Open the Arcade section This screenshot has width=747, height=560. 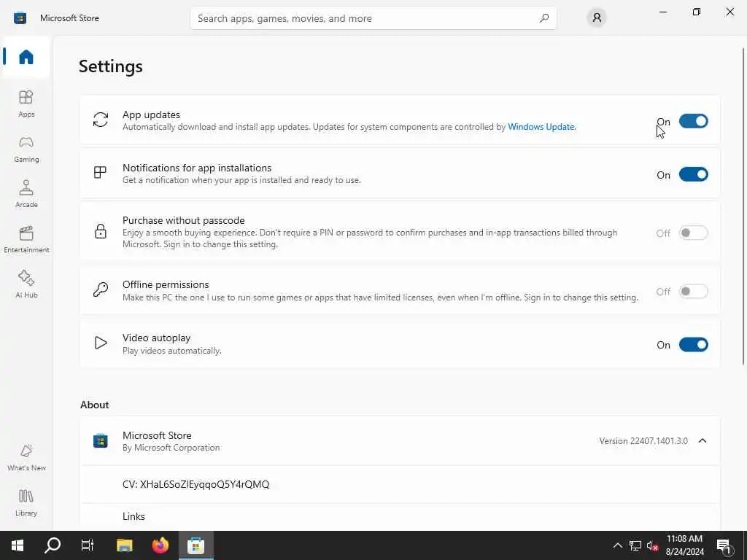(26, 194)
